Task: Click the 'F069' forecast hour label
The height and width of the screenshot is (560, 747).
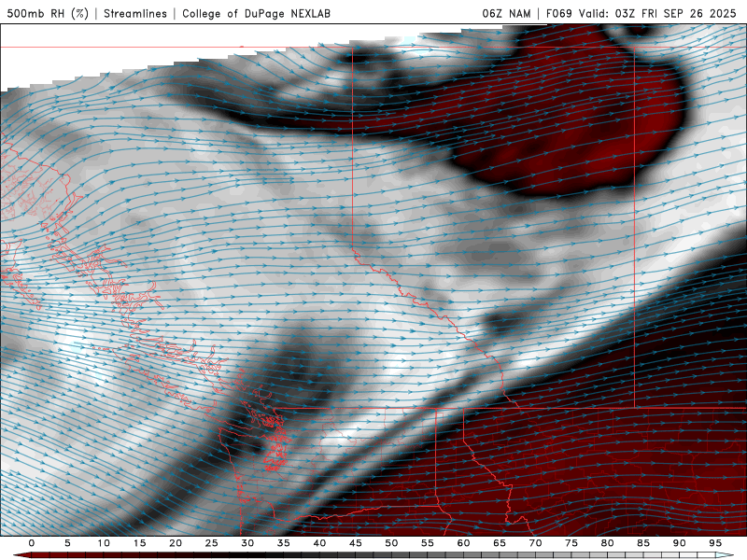Action: pyautogui.click(x=558, y=13)
